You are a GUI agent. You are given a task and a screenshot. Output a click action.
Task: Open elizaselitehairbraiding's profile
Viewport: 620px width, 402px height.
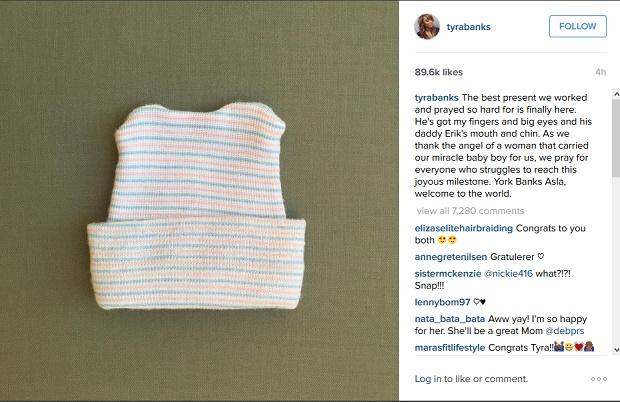coord(463,228)
